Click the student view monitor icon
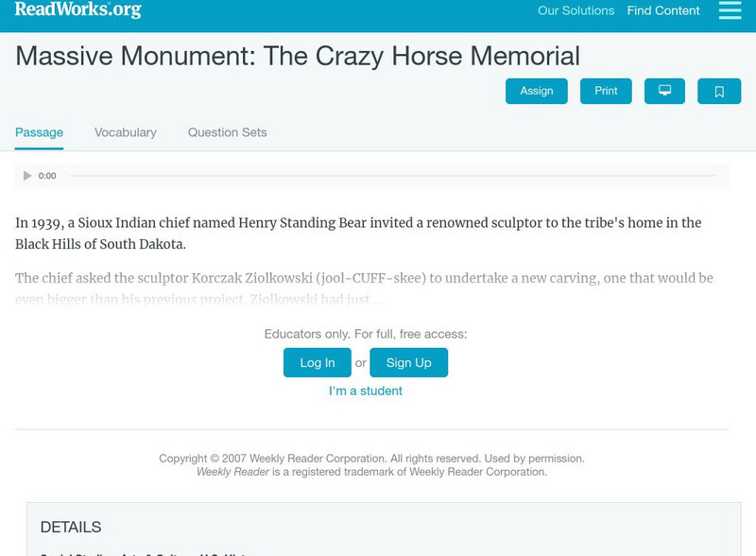This screenshot has width=756, height=556. pos(665,91)
